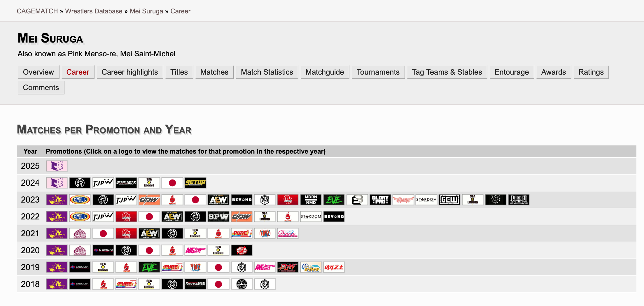Open the Glory Pro logo in 2023
The width and height of the screenshot is (644, 306).
pos(380,200)
